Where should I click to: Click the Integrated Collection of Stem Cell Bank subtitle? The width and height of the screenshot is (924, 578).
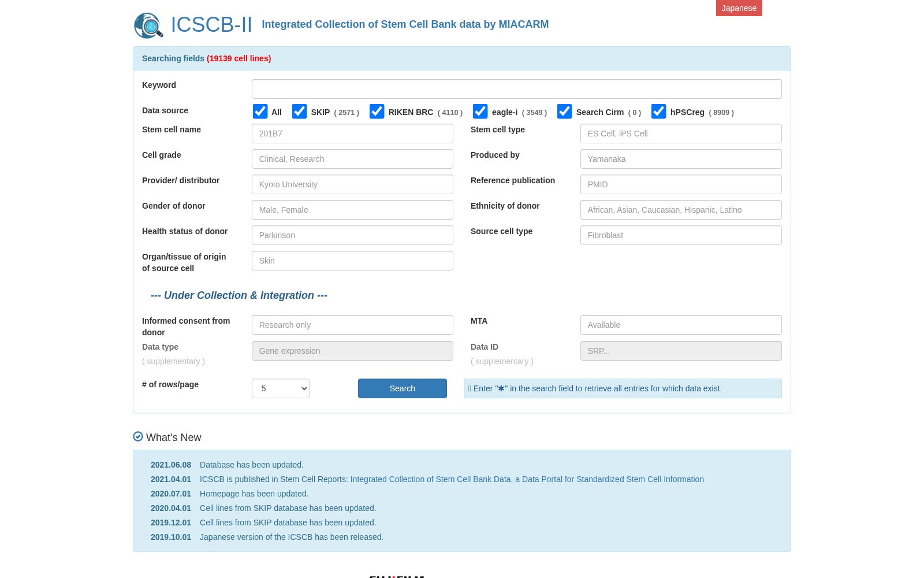tap(405, 24)
